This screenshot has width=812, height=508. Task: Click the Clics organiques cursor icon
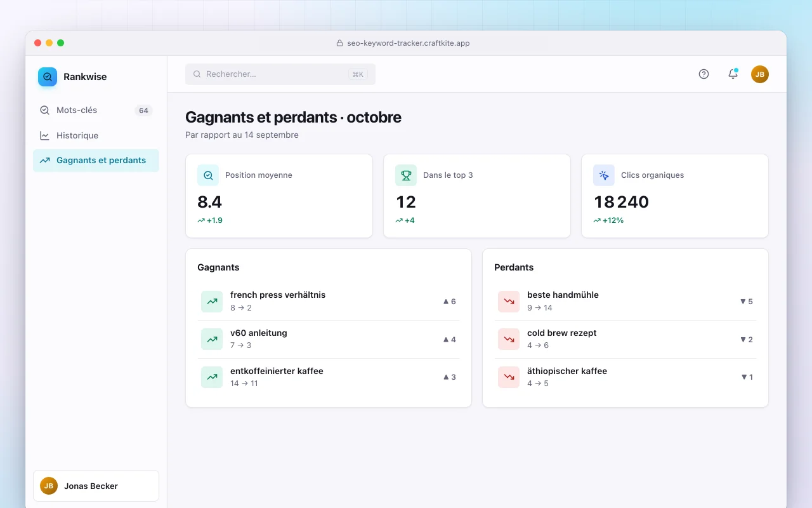pos(604,175)
